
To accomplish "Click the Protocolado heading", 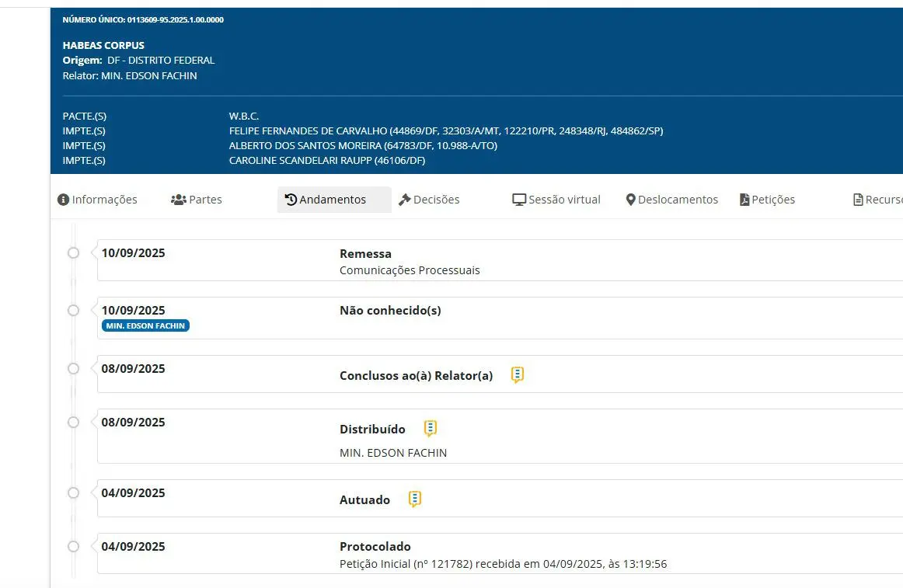I will (375, 547).
